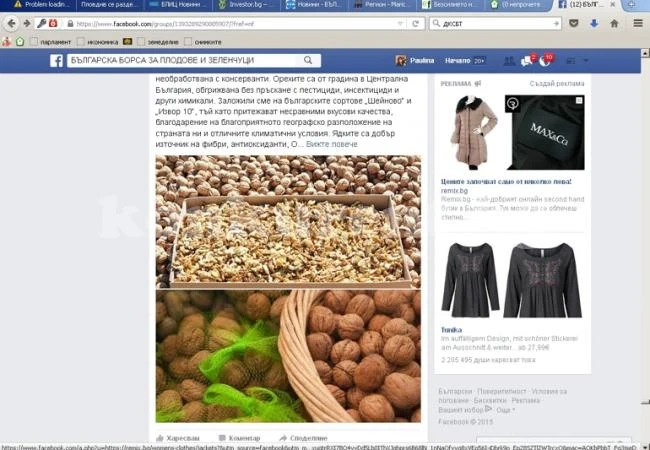The width and height of the screenshot is (650, 450).
Task: Click the red extension icon beside key icon
Action: point(53,23)
